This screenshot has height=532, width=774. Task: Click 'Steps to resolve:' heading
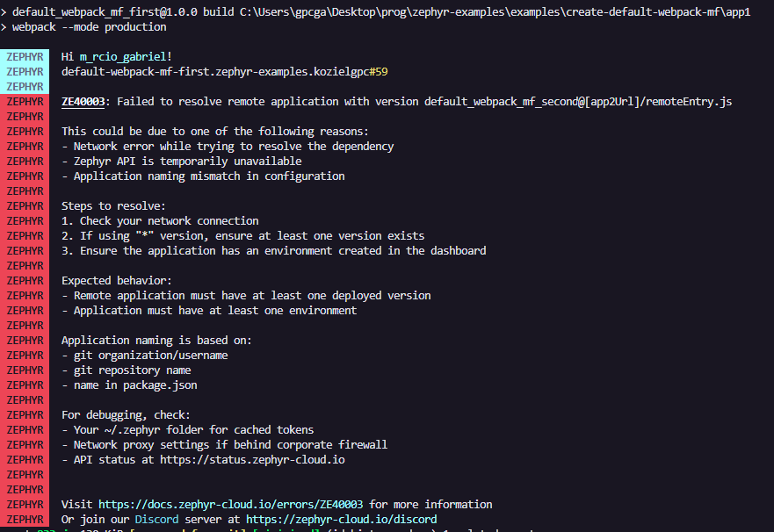tap(113, 206)
